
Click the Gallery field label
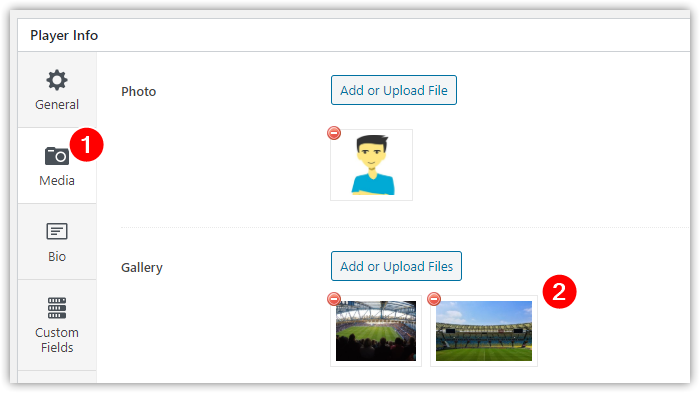(142, 268)
